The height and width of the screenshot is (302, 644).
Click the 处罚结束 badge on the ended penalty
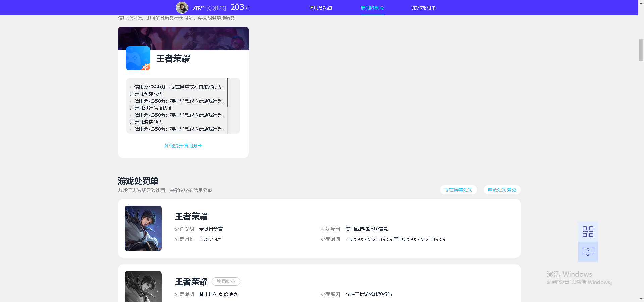point(226,281)
